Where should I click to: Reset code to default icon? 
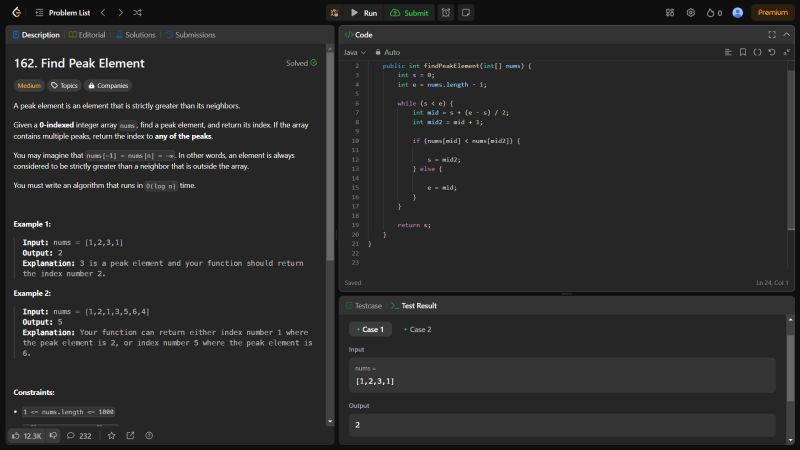click(x=772, y=52)
